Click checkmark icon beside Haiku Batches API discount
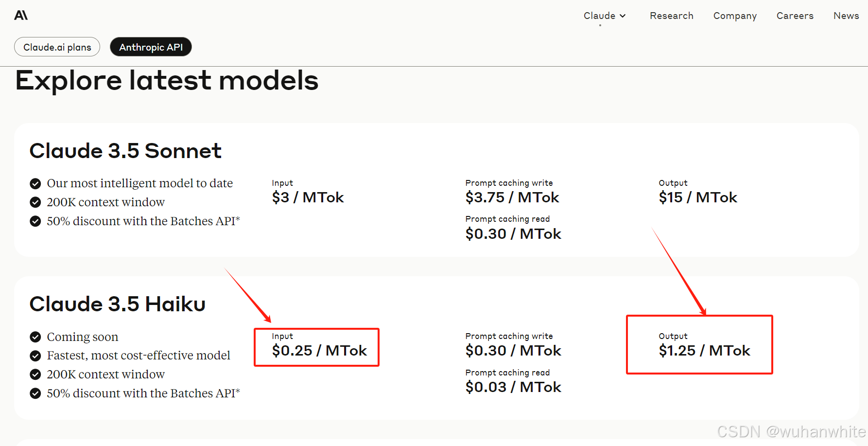868x446 pixels. 35,393
